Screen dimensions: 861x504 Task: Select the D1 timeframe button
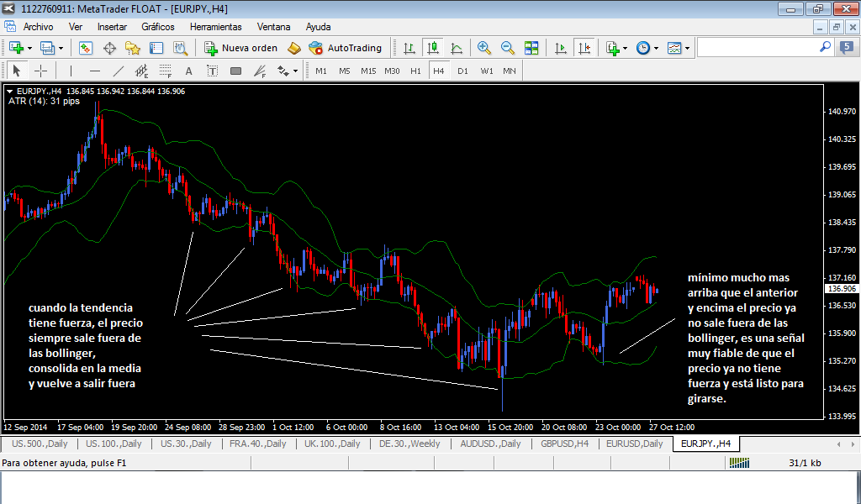[x=462, y=71]
